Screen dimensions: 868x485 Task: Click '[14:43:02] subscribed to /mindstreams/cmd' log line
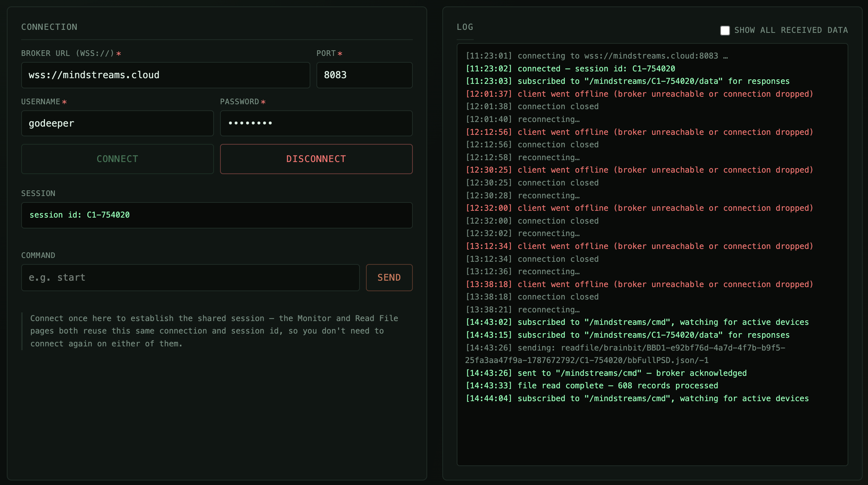(637, 322)
